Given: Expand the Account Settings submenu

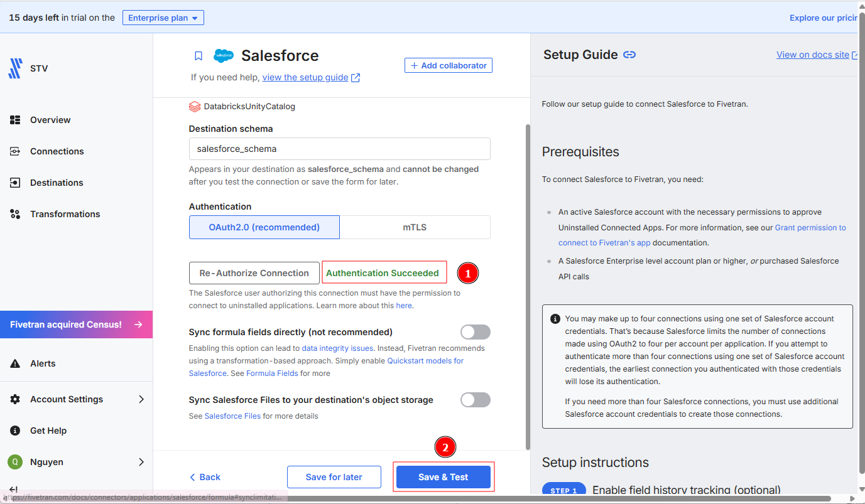Looking at the screenshot, I should 141,399.
